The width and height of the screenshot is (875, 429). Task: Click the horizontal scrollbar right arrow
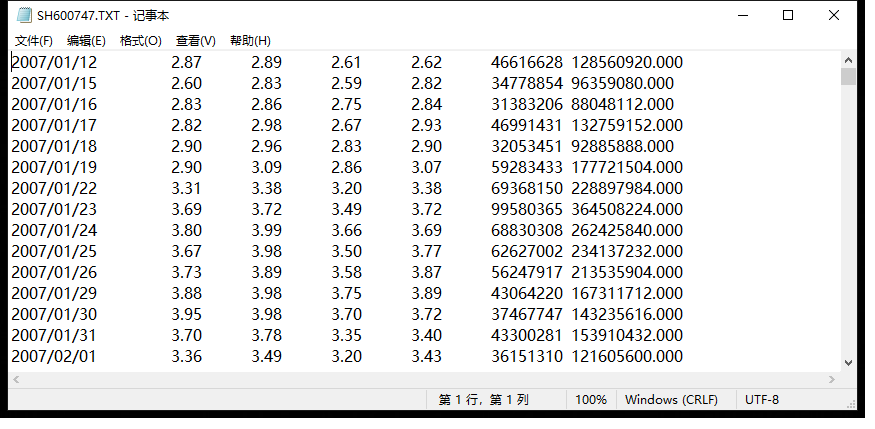click(832, 379)
